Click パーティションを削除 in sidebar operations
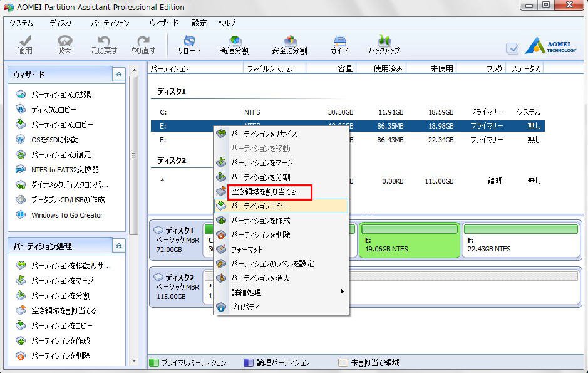Image resolution: width=588 pixels, height=373 pixels. coord(61,355)
